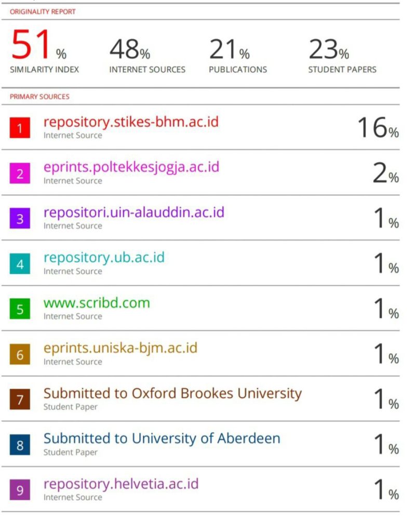
Task: Open eprints.poltekkesjogja.ac.id source link
Action: click(x=131, y=167)
